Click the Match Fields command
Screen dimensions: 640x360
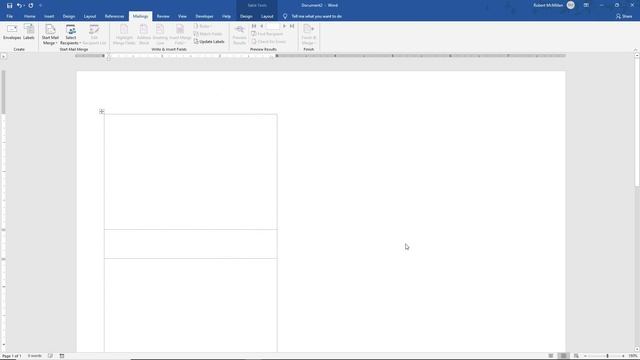tap(208, 34)
